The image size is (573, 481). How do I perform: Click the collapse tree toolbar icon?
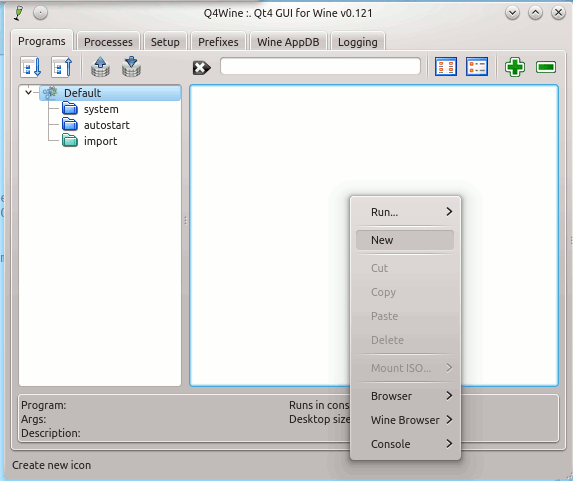coord(62,67)
